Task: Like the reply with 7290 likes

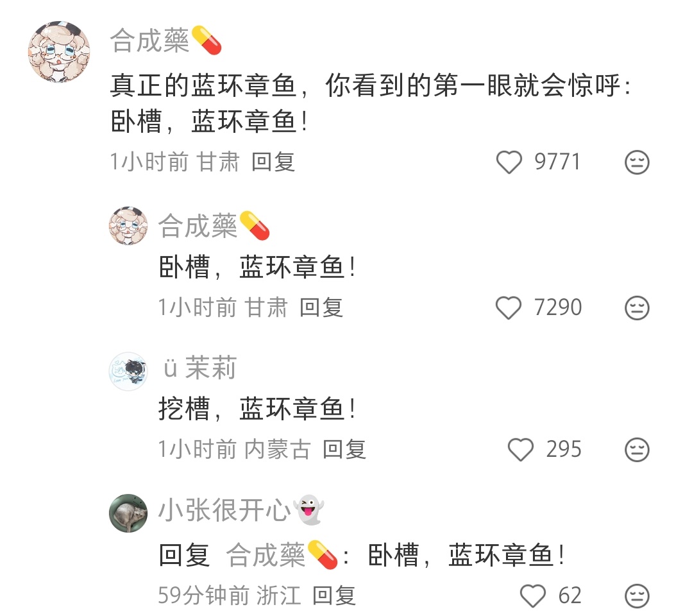Action: click(509, 308)
